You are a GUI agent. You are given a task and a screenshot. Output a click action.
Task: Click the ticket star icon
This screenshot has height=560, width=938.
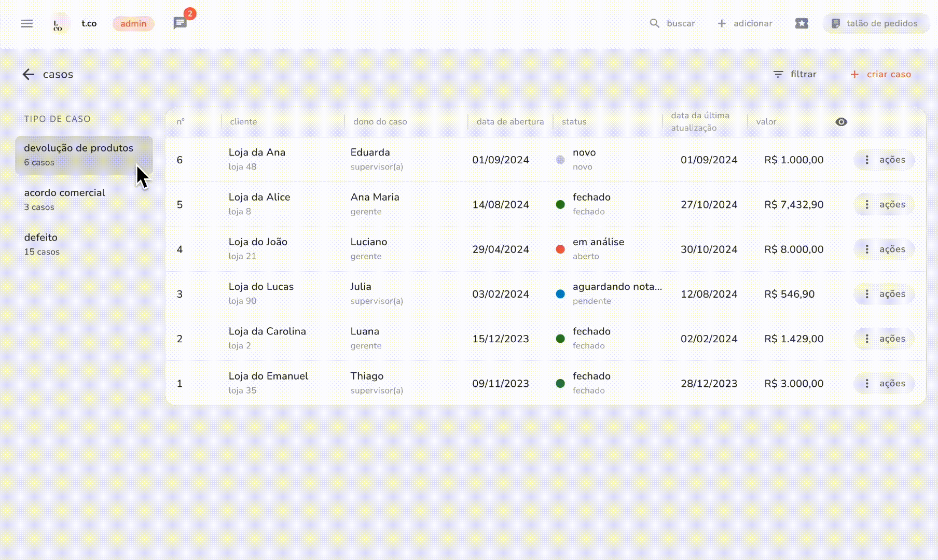pyautogui.click(x=801, y=23)
